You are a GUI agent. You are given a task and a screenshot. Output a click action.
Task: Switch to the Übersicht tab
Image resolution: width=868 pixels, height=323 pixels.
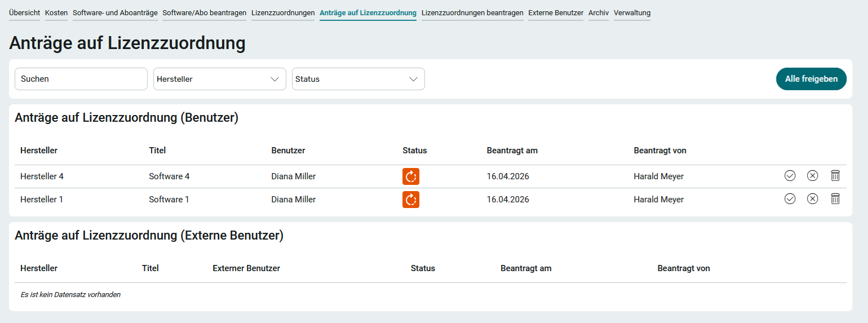point(24,13)
